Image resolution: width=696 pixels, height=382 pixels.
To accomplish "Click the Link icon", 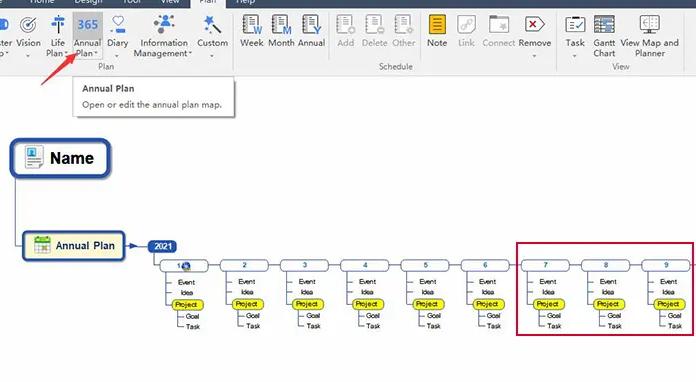I will 466,24.
